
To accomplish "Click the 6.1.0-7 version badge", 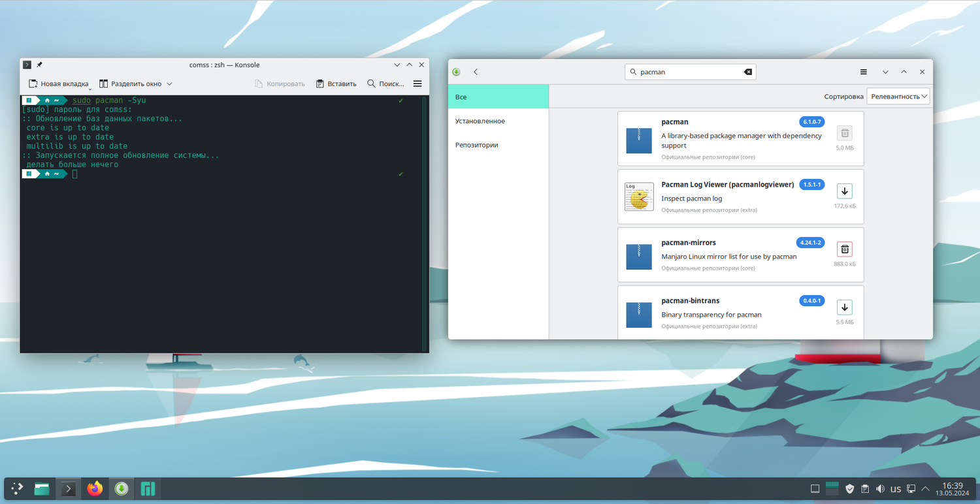I will (x=812, y=122).
